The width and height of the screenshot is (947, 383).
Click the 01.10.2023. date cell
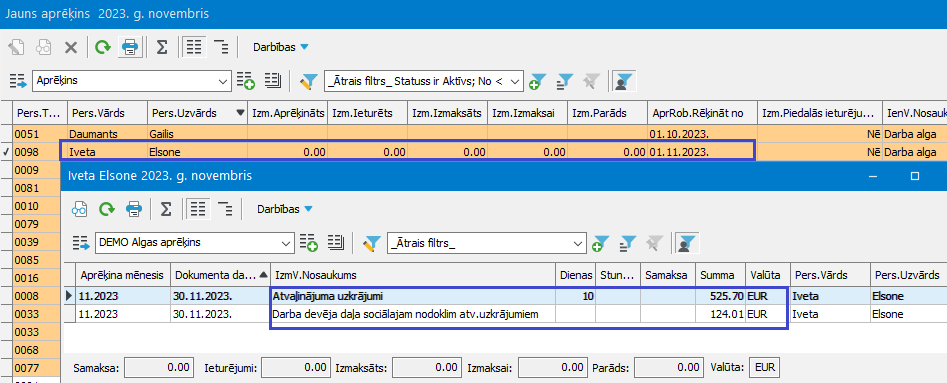coord(702,134)
